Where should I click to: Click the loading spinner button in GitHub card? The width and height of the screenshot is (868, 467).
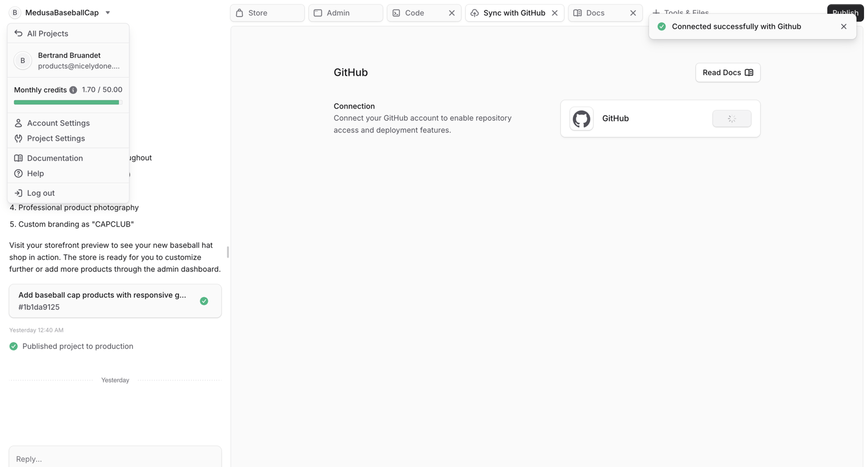[x=731, y=119]
